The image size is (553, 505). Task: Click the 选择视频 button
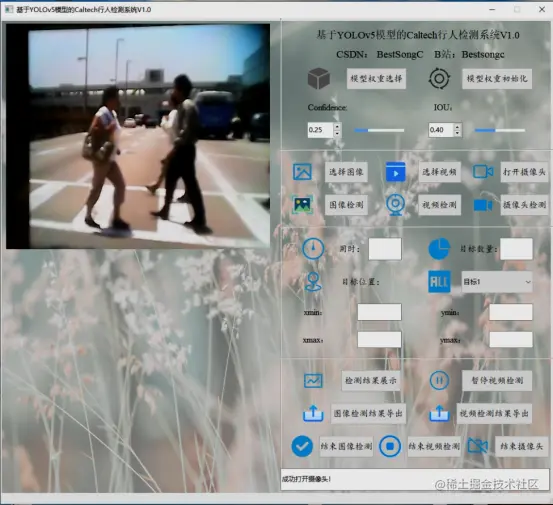click(439, 172)
